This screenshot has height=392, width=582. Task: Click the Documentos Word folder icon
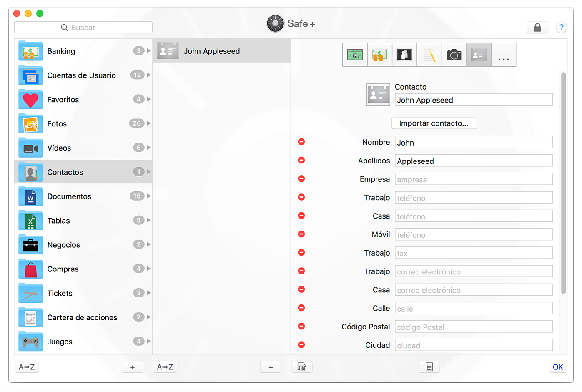[30, 196]
